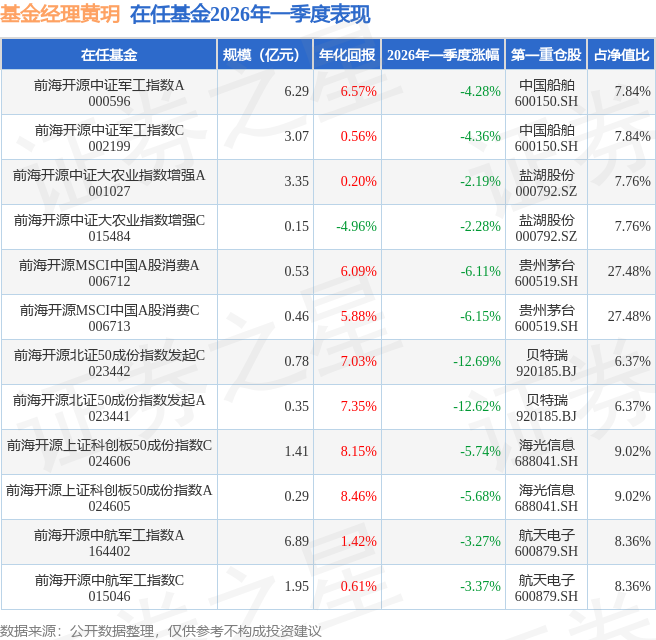
Task: Click 盐湖股份 000792.SZ in the 001027 row
Action: coord(546,183)
